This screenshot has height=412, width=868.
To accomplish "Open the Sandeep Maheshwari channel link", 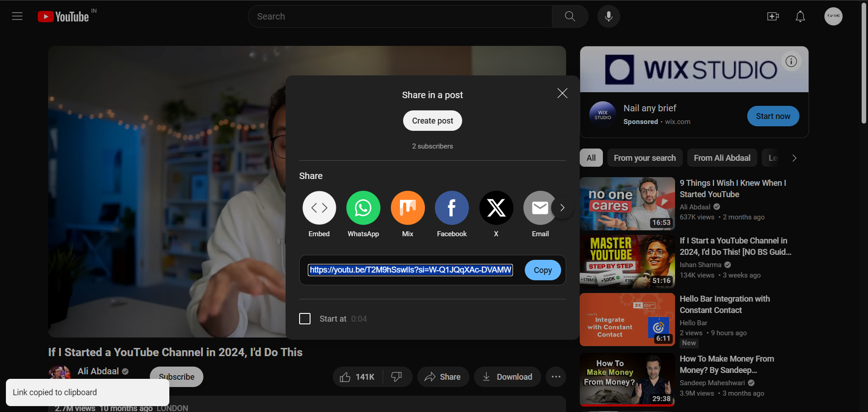I will [x=712, y=383].
